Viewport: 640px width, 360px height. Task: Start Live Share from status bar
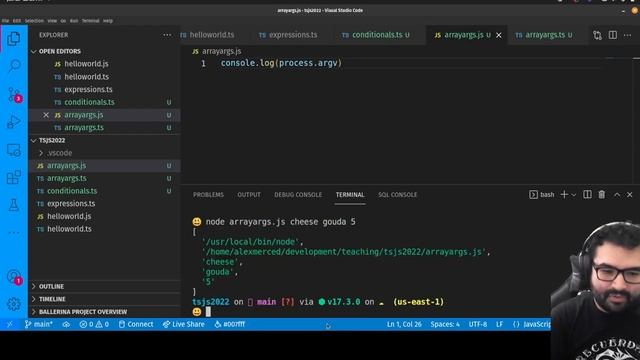[x=183, y=324]
